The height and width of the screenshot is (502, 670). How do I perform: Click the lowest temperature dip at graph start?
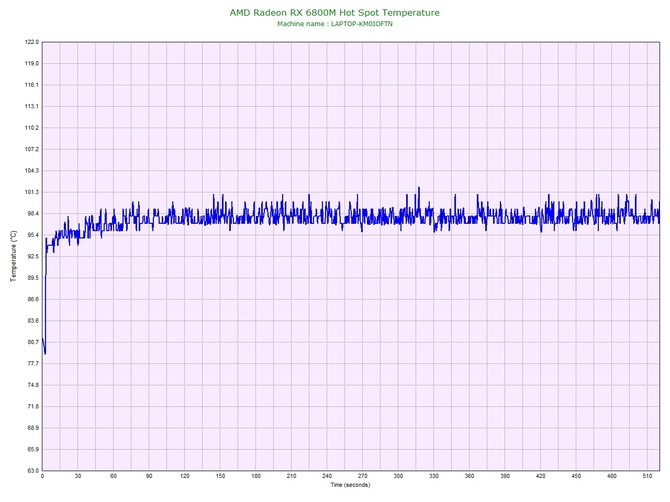tap(45, 353)
